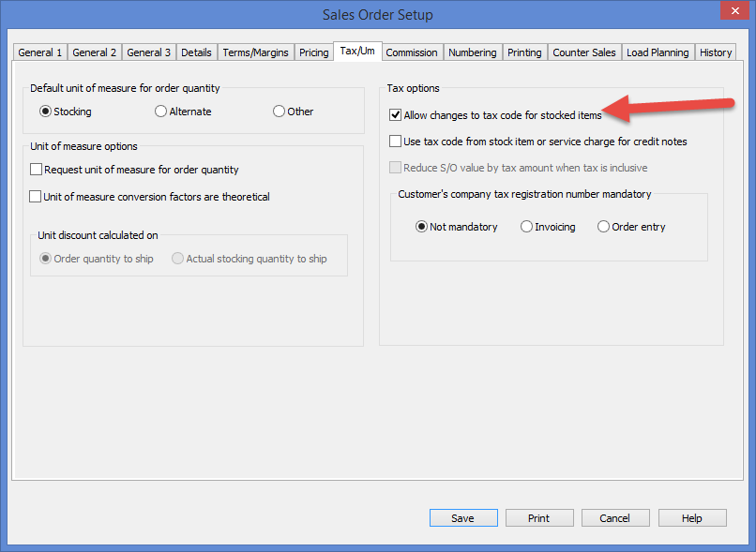756x552 pixels.
Task: View the History tab
Action: click(715, 52)
